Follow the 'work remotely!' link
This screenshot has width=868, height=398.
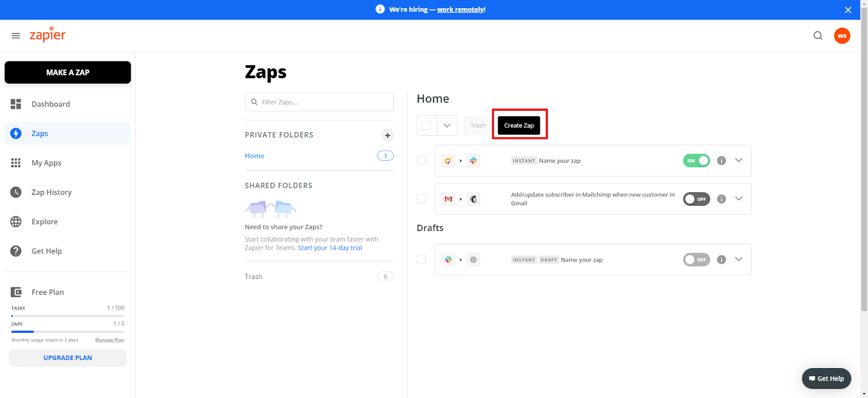(461, 9)
